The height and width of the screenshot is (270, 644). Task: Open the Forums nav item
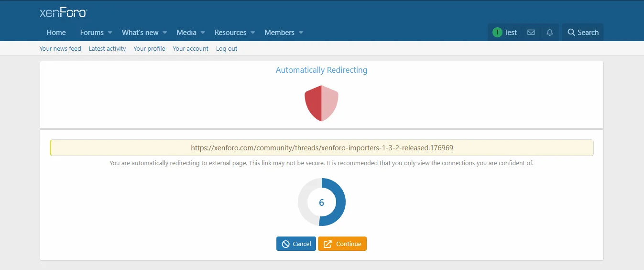[92, 33]
